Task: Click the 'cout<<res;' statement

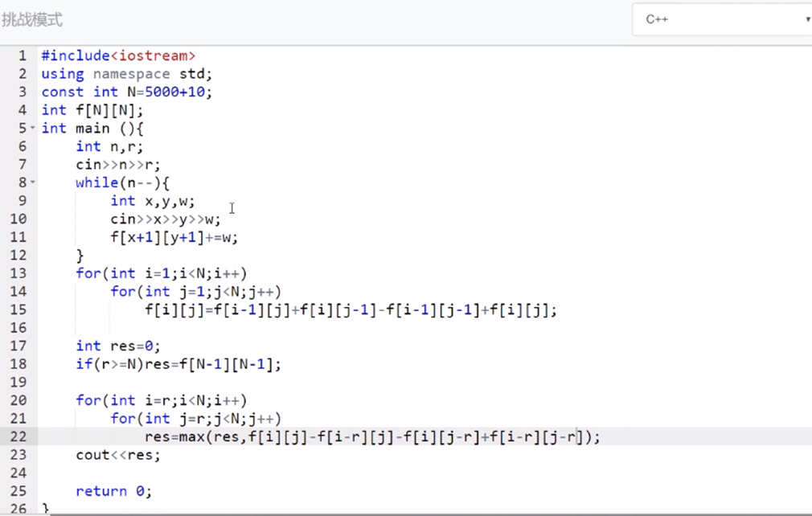Action: [118, 455]
